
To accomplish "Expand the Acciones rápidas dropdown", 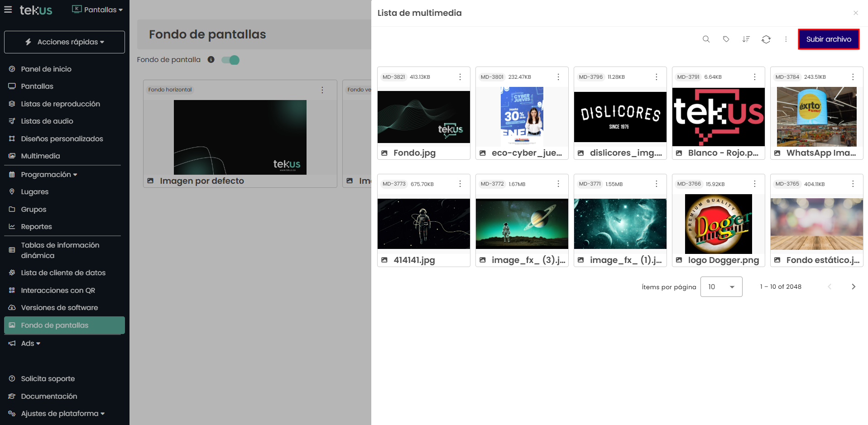I will click(x=64, y=42).
